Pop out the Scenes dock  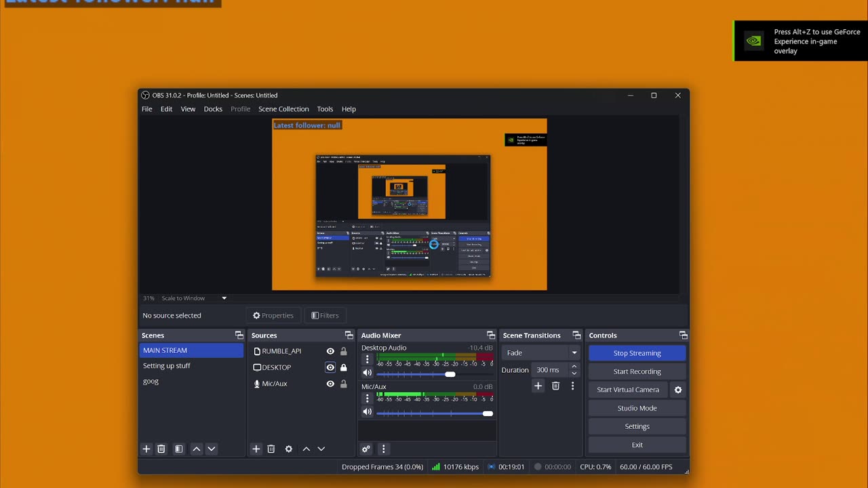point(239,335)
